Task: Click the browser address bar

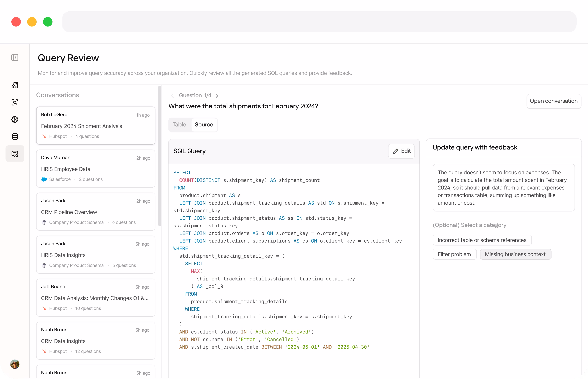Action: click(x=319, y=22)
